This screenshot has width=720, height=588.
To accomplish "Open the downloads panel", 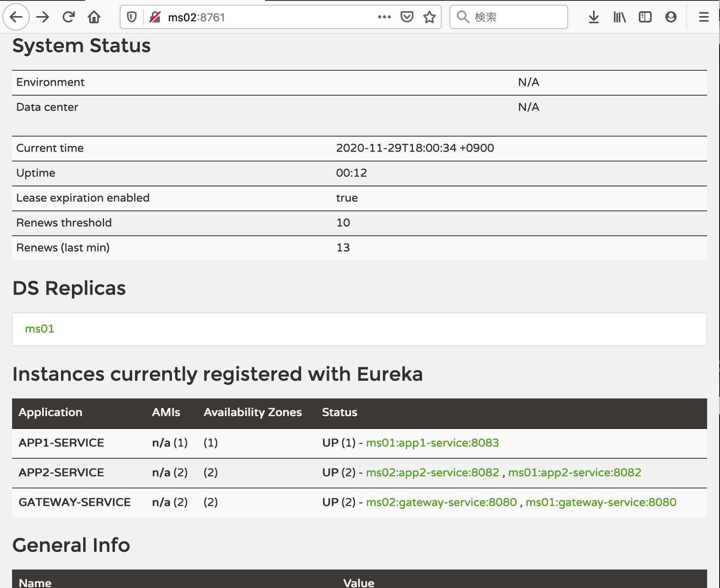I will click(594, 17).
